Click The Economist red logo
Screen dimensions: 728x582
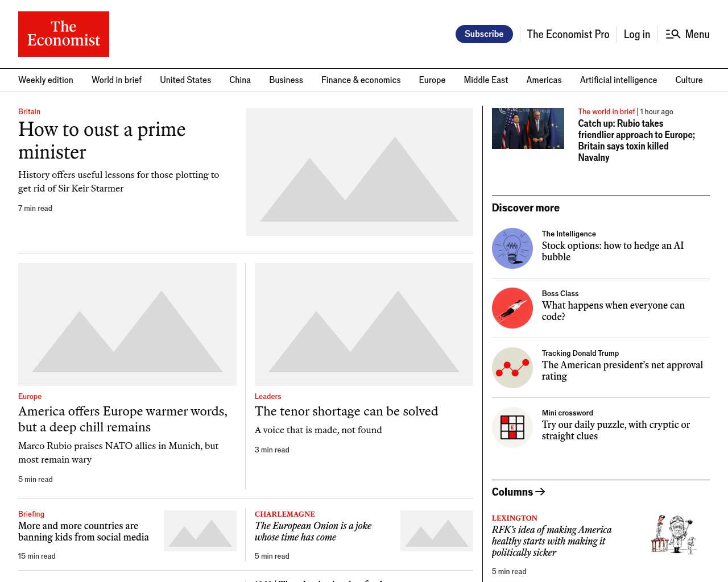pyautogui.click(x=64, y=34)
